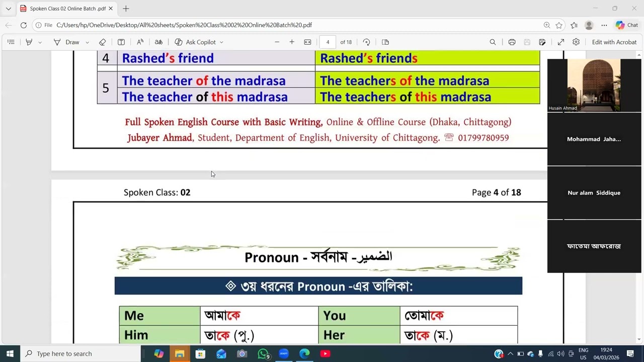Open a new browser tab
The width and height of the screenshot is (644, 362).
126,9
